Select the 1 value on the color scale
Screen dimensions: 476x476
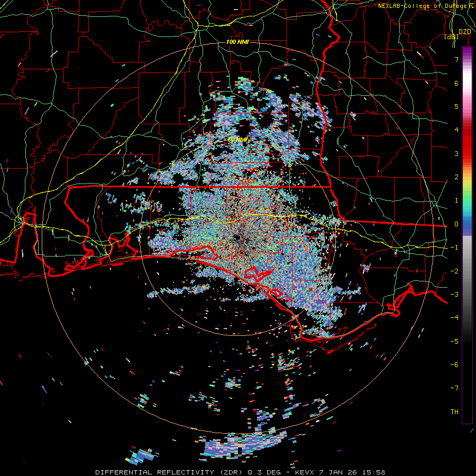(456, 200)
